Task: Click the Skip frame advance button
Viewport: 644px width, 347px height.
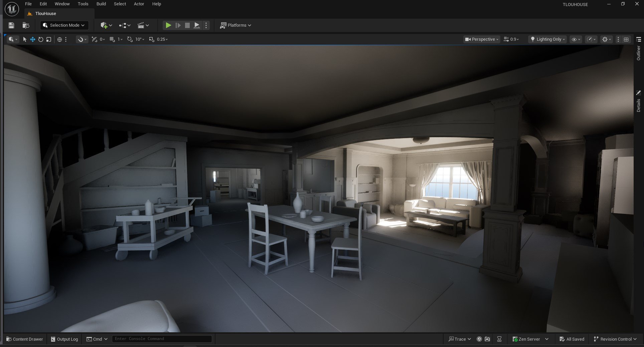Action: (x=178, y=25)
